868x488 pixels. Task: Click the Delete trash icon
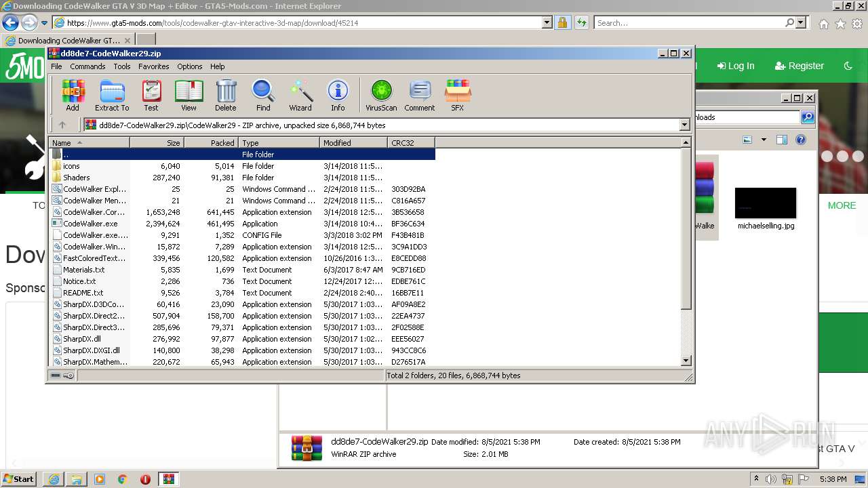click(226, 95)
